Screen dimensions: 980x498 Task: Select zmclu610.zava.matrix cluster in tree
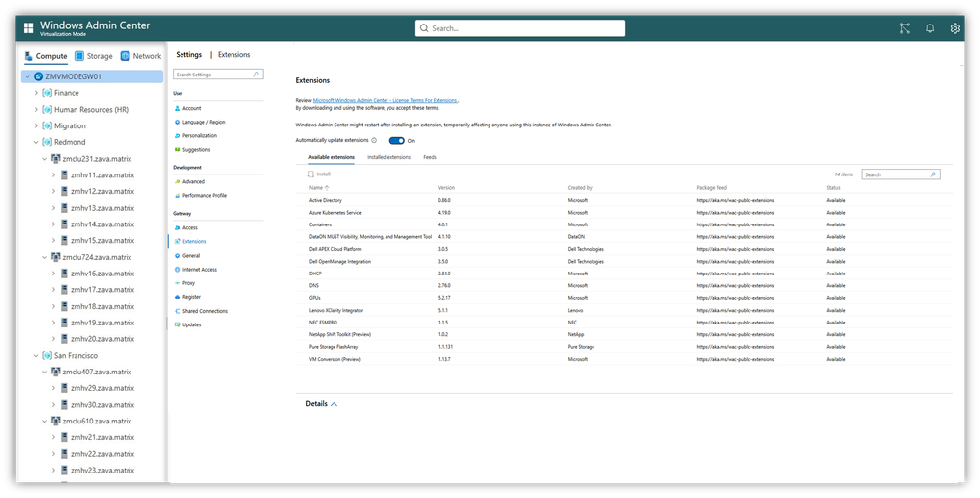click(x=97, y=421)
